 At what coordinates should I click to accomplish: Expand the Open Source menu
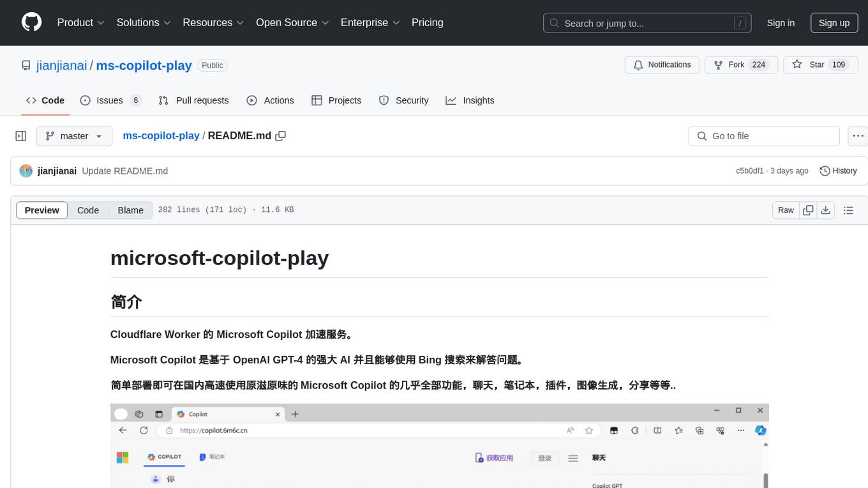pos(292,22)
